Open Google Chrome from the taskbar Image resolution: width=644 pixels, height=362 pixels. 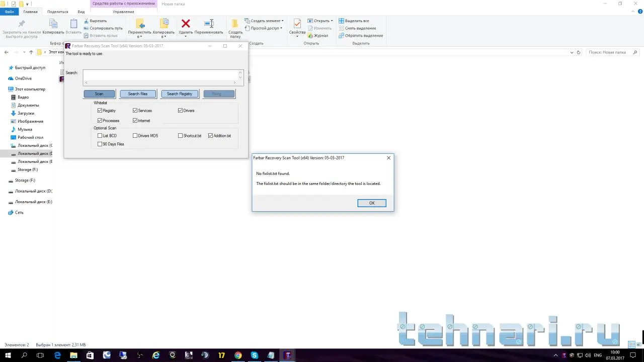(238, 355)
